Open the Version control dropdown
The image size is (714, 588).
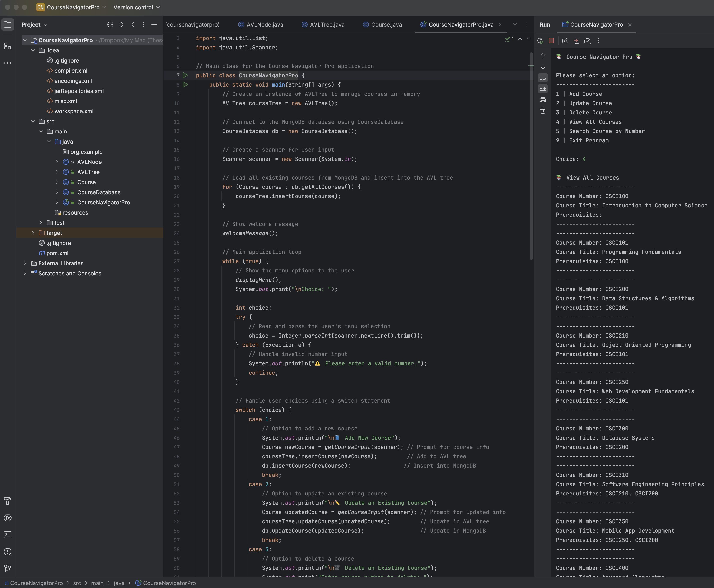click(136, 7)
